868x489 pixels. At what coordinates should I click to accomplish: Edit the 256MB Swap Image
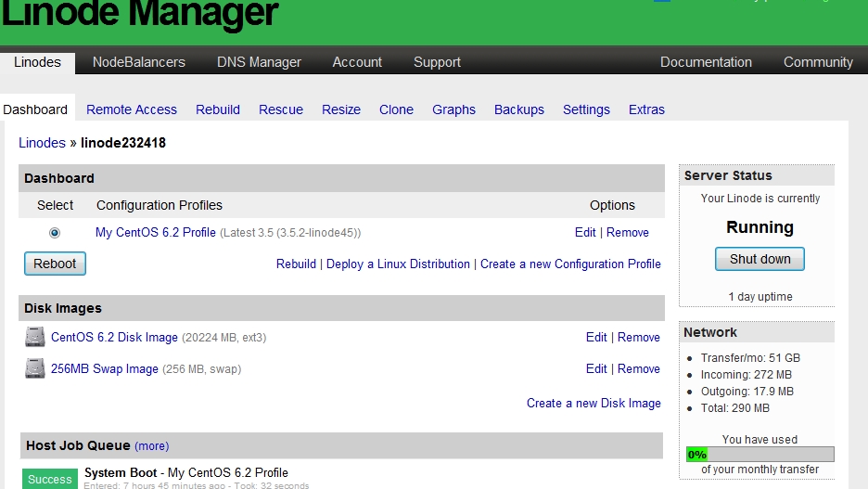596,368
